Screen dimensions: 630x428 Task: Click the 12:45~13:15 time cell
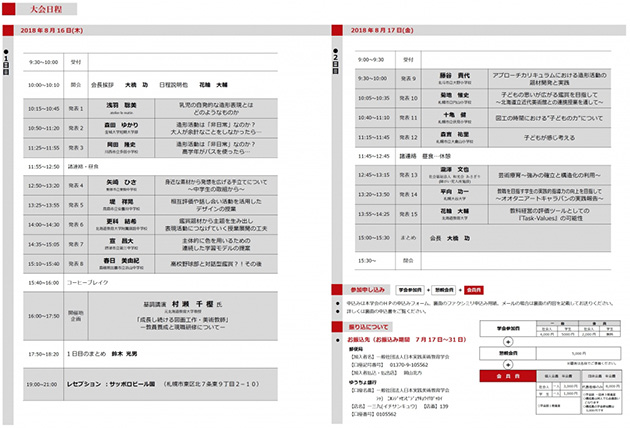pos(374,175)
